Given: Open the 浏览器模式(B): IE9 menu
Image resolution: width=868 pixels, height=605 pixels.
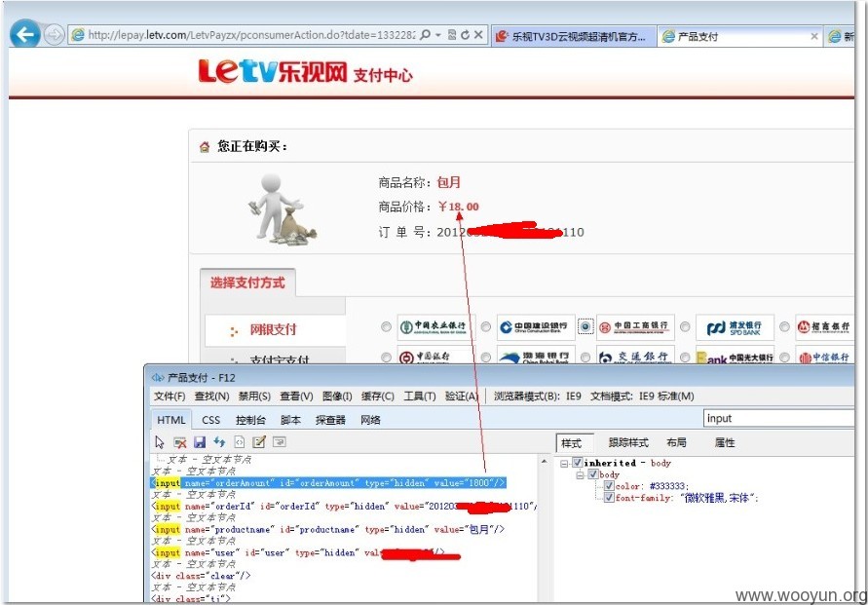Looking at the screenshot, I should (538, 397).
